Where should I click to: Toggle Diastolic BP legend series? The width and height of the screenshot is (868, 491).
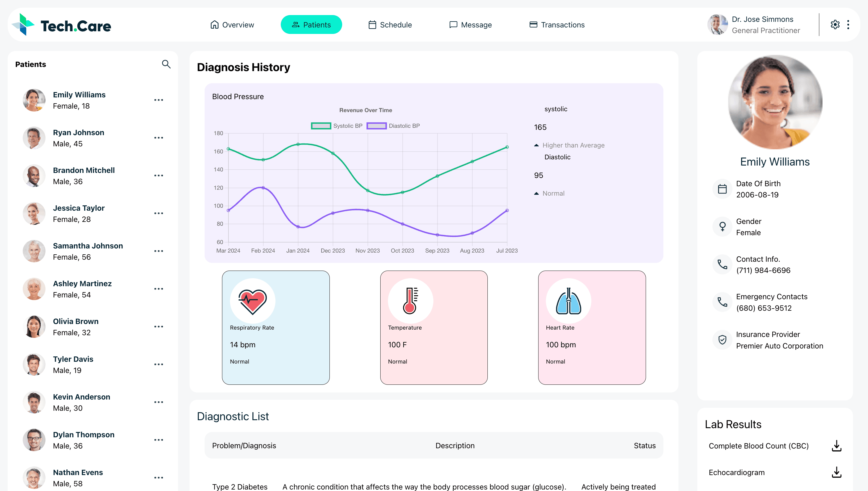point(393,126)
